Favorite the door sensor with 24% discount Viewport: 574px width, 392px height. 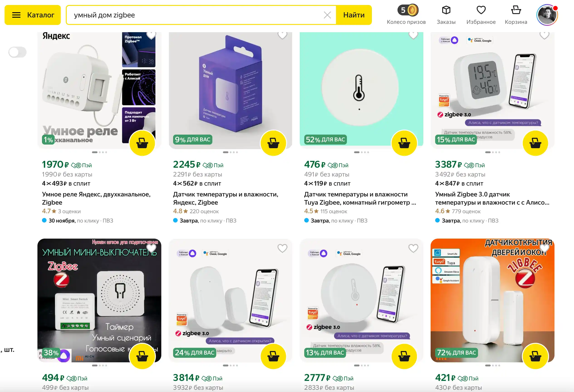(x=282, y=248)
